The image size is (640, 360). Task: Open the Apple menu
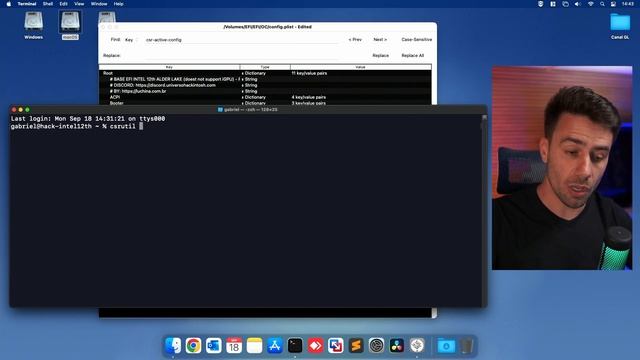9,4
